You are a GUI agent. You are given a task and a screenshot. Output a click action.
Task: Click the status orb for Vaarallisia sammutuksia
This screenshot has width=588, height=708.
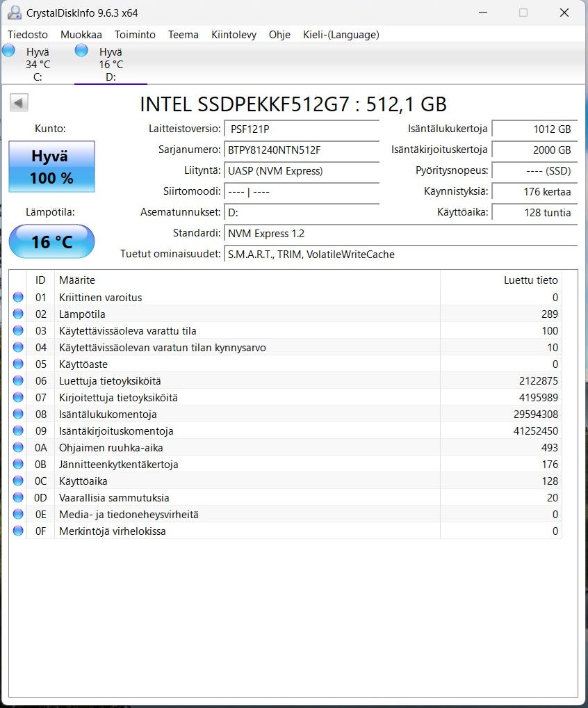(x=18, y=497)
